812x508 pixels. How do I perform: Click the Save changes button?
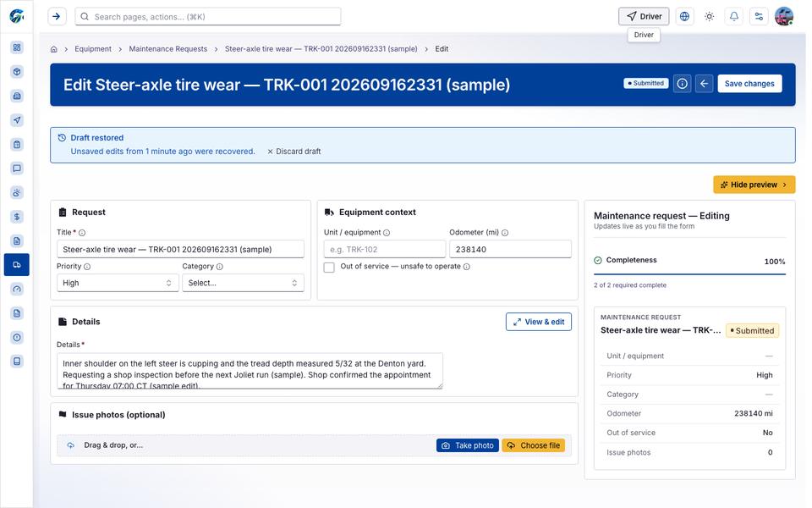pos(749,84)
